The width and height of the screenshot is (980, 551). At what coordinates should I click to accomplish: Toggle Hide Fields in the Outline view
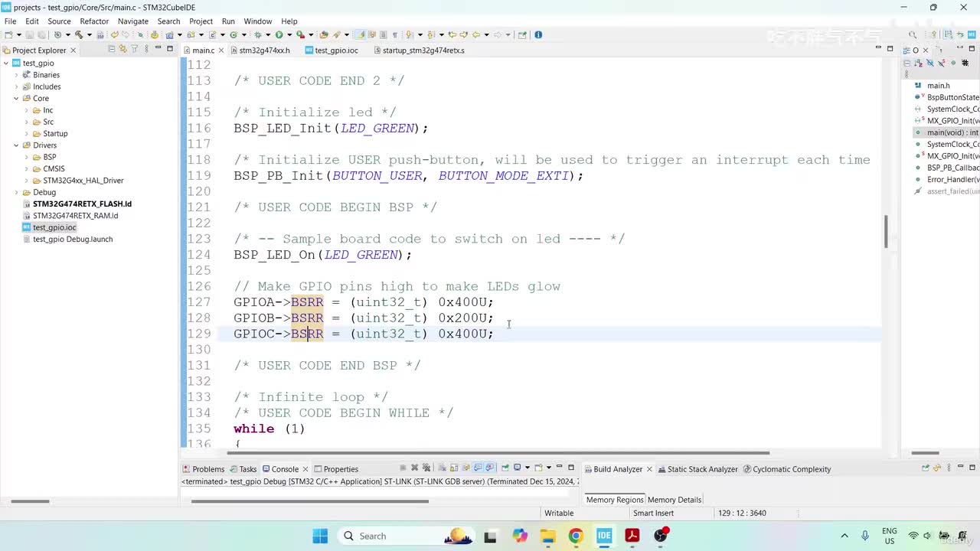tap(930, 63)
